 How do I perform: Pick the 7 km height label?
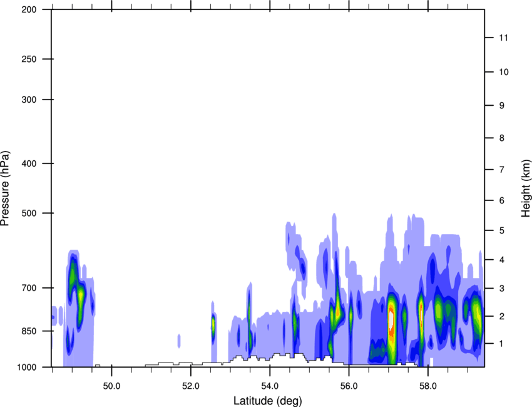click(502, 169)
